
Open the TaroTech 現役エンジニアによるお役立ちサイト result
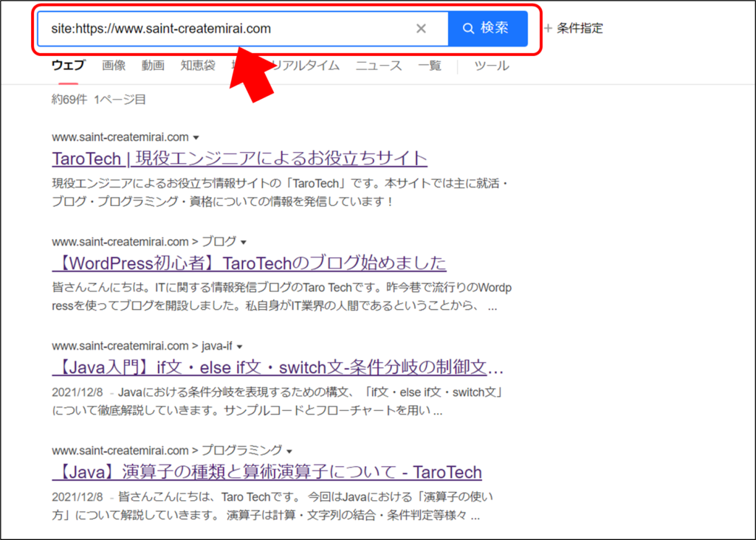point(240,159)
